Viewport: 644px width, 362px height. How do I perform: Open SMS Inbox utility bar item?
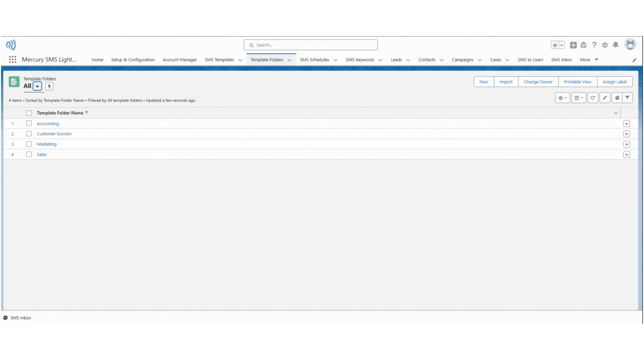[x=17, y=318]
